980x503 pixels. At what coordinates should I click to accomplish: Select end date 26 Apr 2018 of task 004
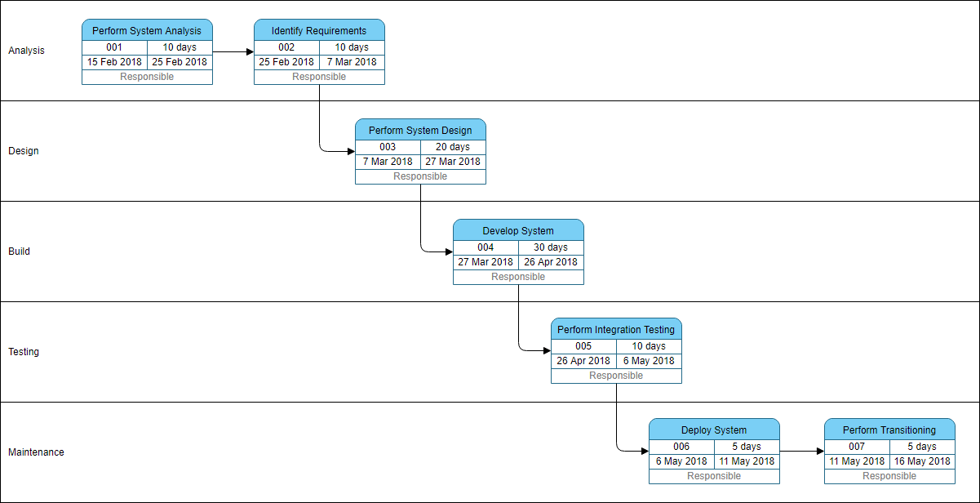(551, 262)
